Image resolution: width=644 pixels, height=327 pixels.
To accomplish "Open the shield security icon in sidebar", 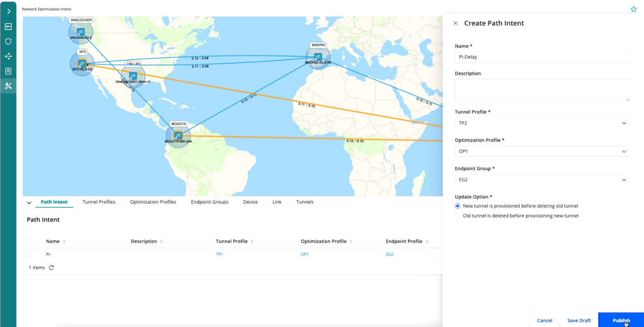I will click(x=8, y=41).
